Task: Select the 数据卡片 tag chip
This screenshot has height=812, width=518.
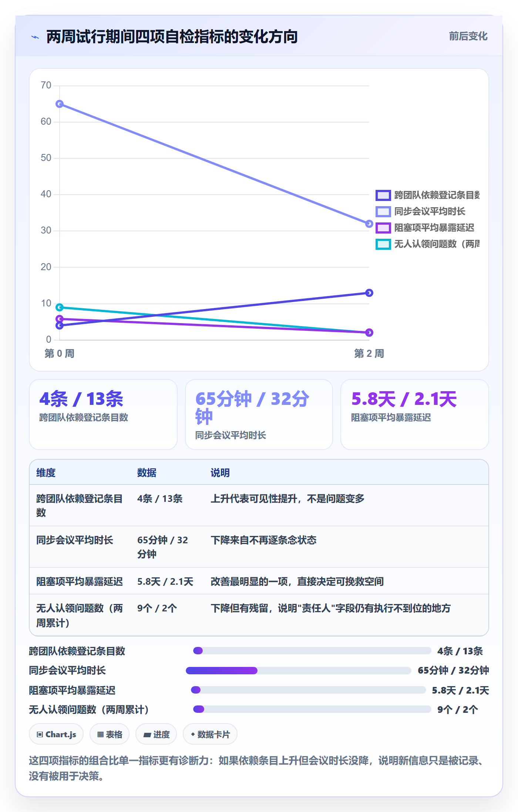Action: [x=210, y=734]
